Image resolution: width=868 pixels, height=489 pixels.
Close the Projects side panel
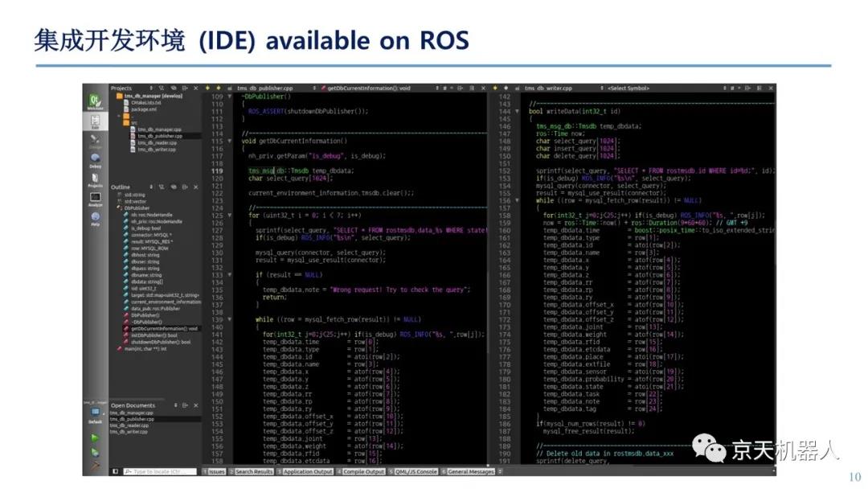click(x=195, y=88)
